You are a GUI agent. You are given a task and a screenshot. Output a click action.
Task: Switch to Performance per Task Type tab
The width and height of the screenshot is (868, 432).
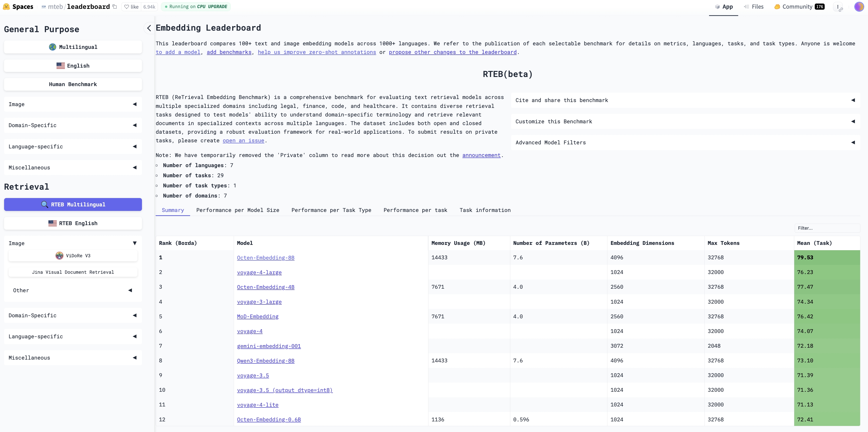tap(331, 210)
